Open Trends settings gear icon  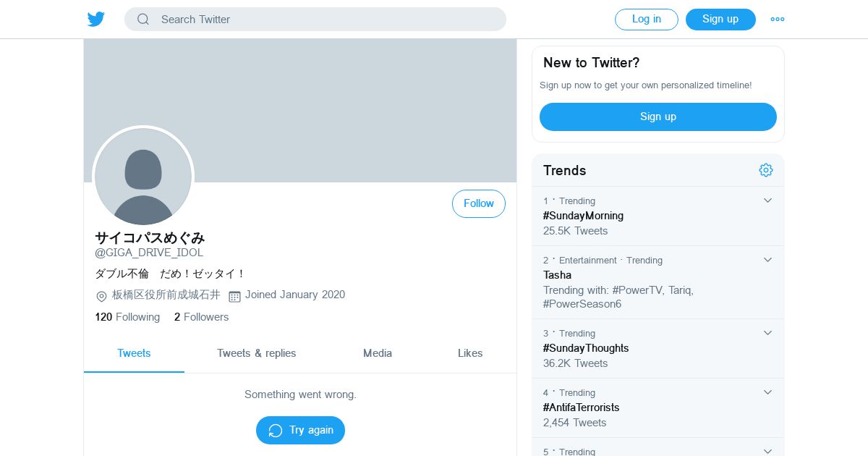(766, 170)
